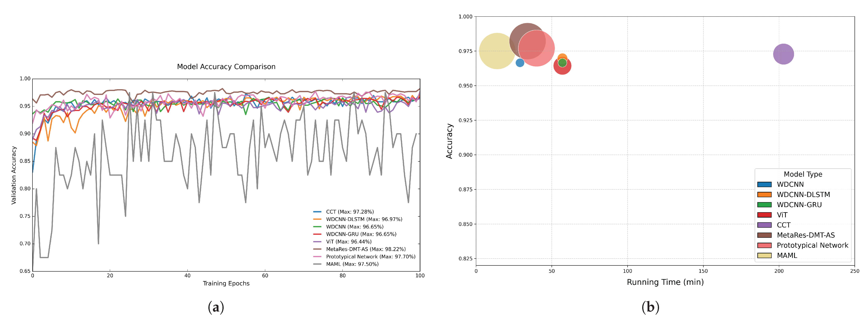868x322 pixels.
Task: Click the Prototypical Network legend swatch
Action: [x=764, y=245]
